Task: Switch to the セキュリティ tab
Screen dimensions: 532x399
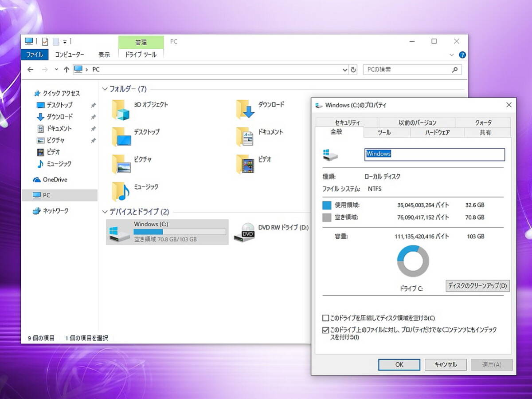Action: [348, 122]
